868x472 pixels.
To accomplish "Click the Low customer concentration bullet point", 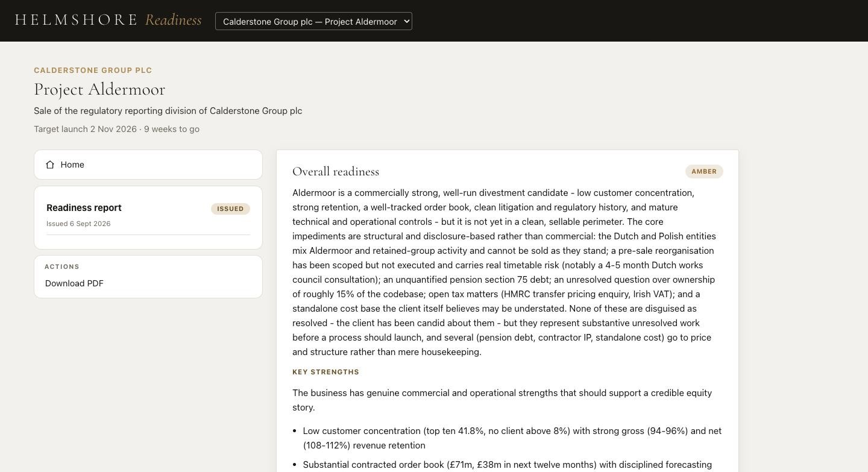I will [x=512, y=438].
